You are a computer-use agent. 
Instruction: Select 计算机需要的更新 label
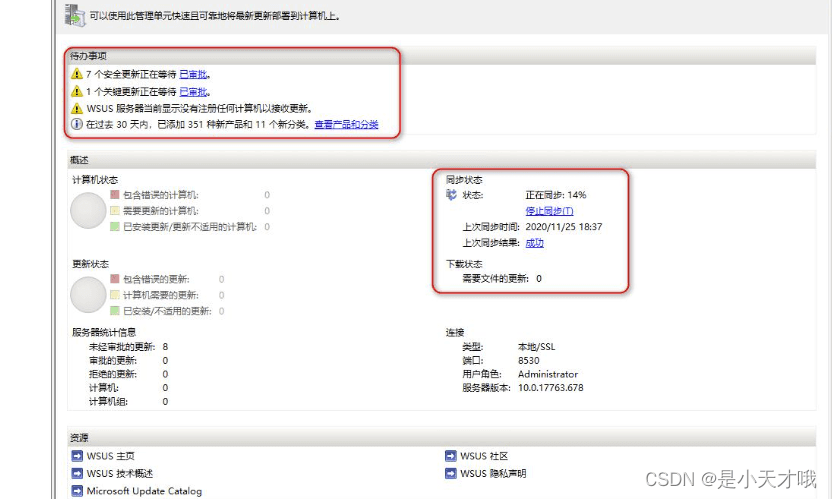pyautogui.click(x=161, y=295)
